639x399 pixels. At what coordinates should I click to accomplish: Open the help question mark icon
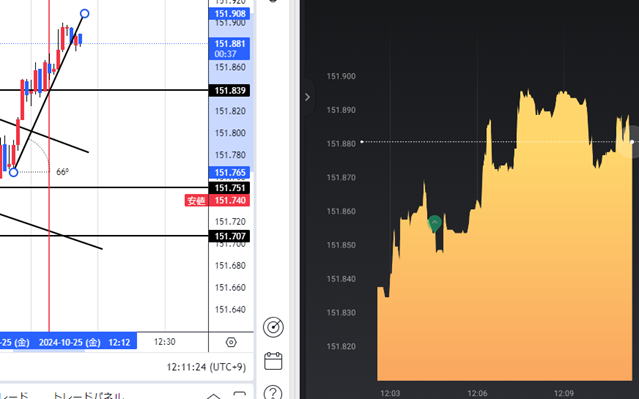coord(273,392)
